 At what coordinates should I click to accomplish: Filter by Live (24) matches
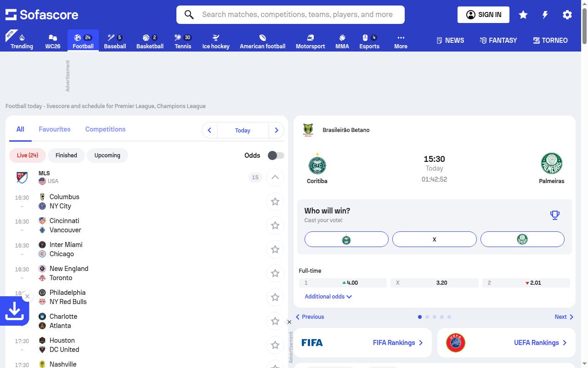pos(28,155)
